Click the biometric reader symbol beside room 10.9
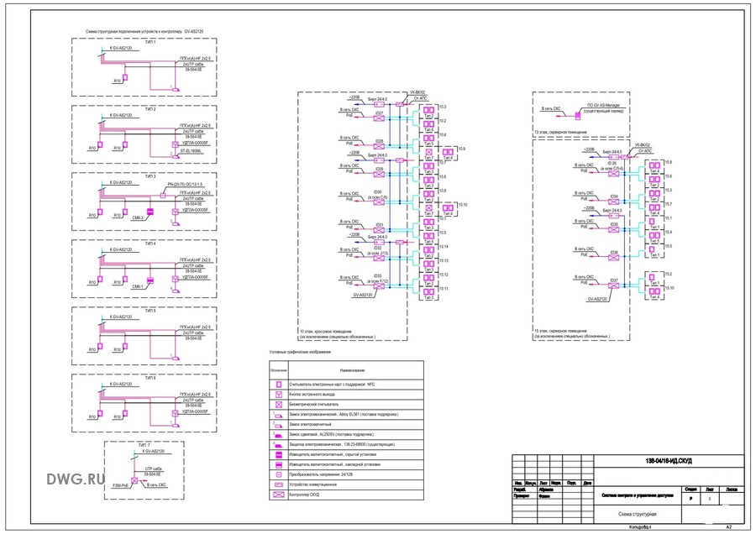 tap(428, 152)
